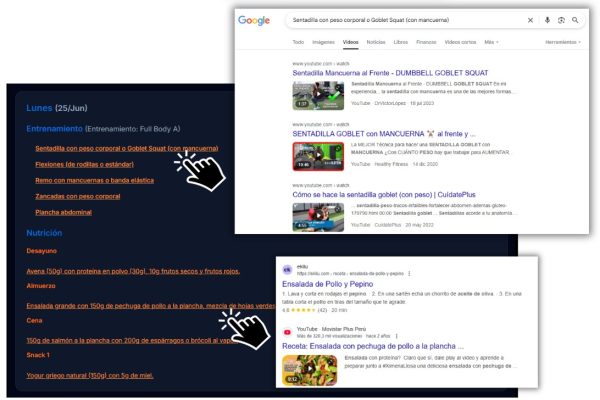This screenshot has width=600, height=400.
Task: Open 'Sentadilla con peso corporal o Goblet Squat' exercise link
Action: click(x=127, y=149)
